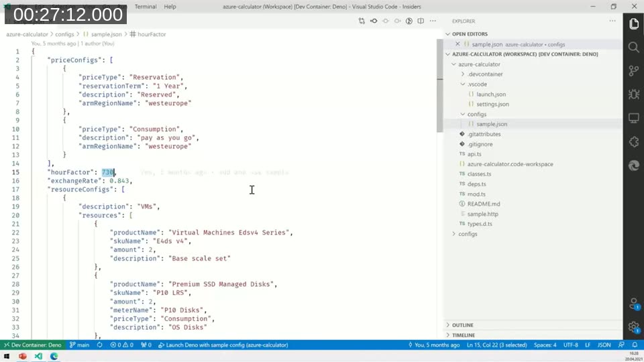Open the Manage gear icon
The image size is (644, 362).
click(634, 327)
